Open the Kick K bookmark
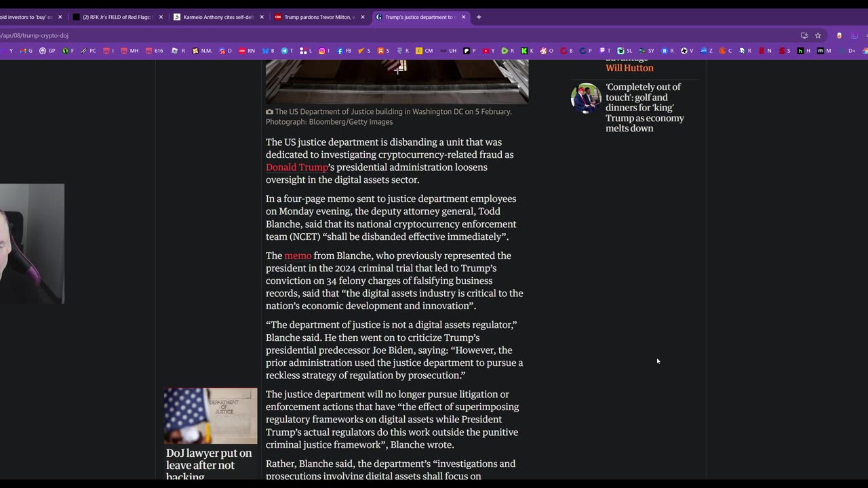This screenshot has height=488, width=868. click(527, 51)
